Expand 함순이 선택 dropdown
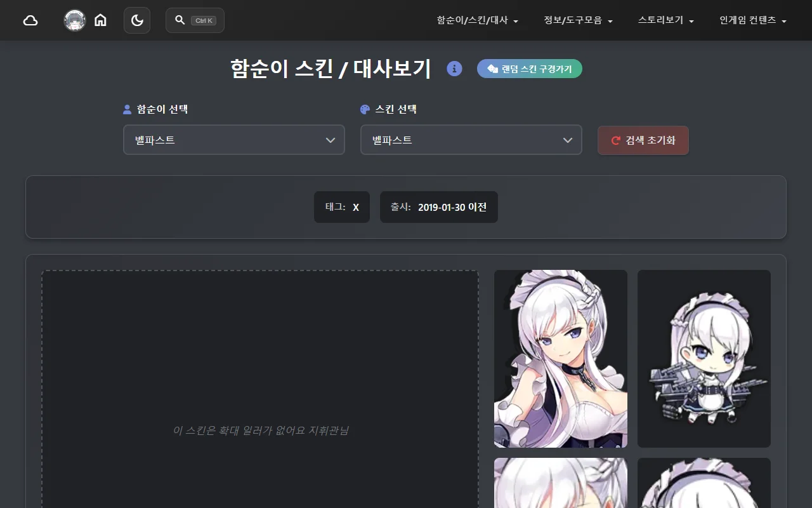Image resolution: width=812 pixels, height=508 pixels. coord(234,140)
